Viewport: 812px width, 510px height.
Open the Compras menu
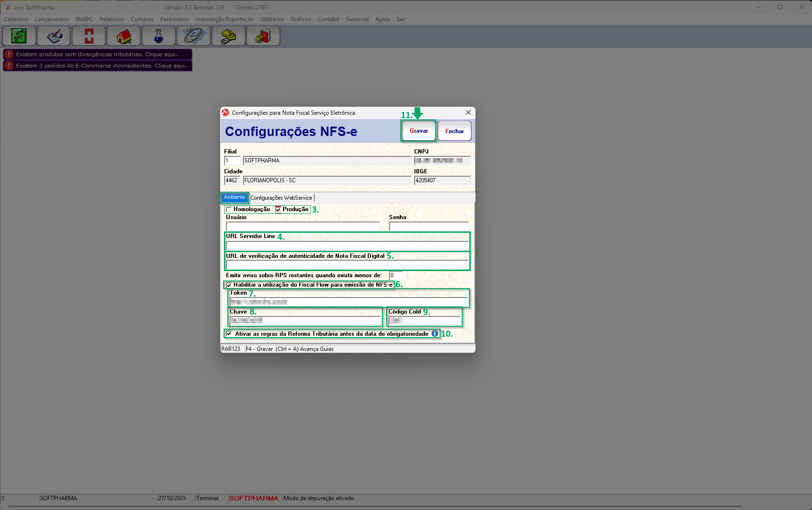tap(142, 19)
